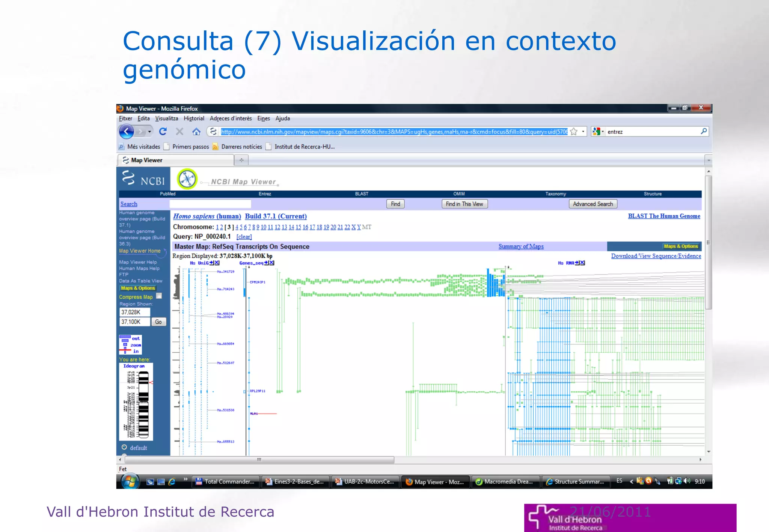This screenshot has height=532, width=769.
Task: Click the vertical scrollbar thumb
Action: pos(709,242)
